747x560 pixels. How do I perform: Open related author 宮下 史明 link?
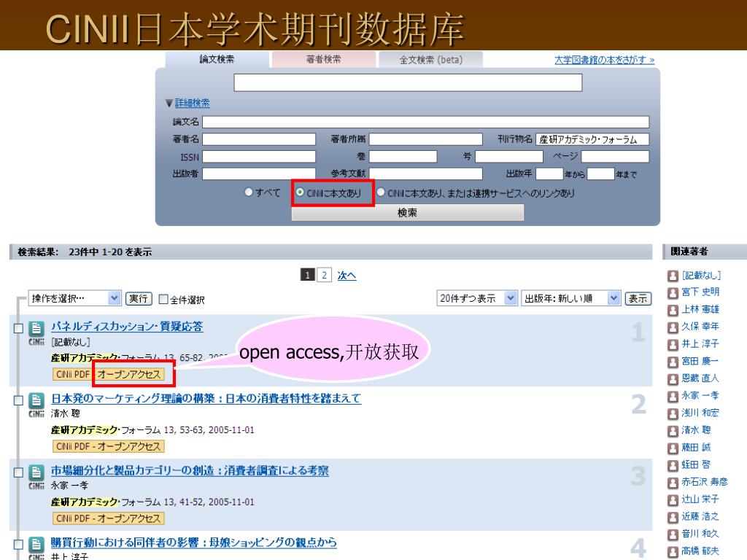click(700, 292)
